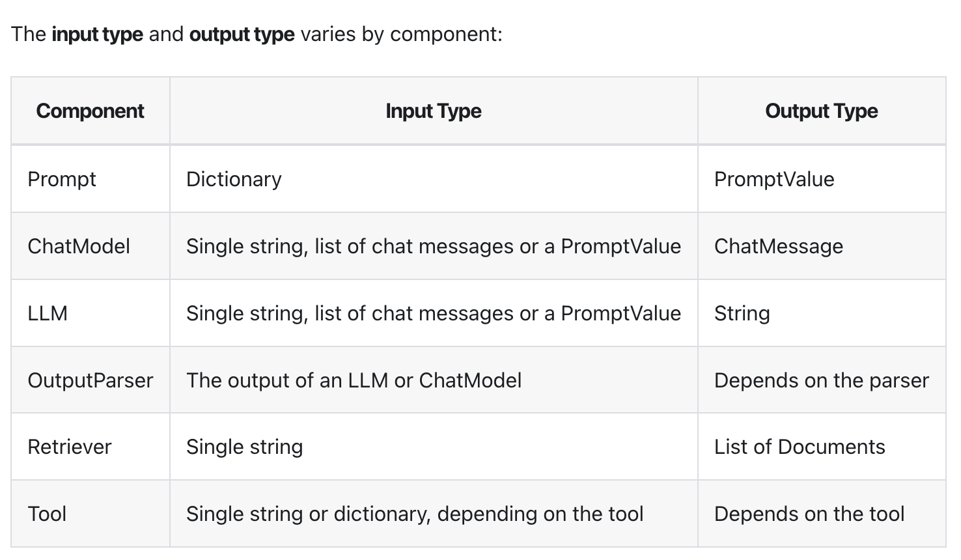Viewport: 961px width, 560px height.
Task: Click the Dictionary input type cell
Action: pos(234,179)
